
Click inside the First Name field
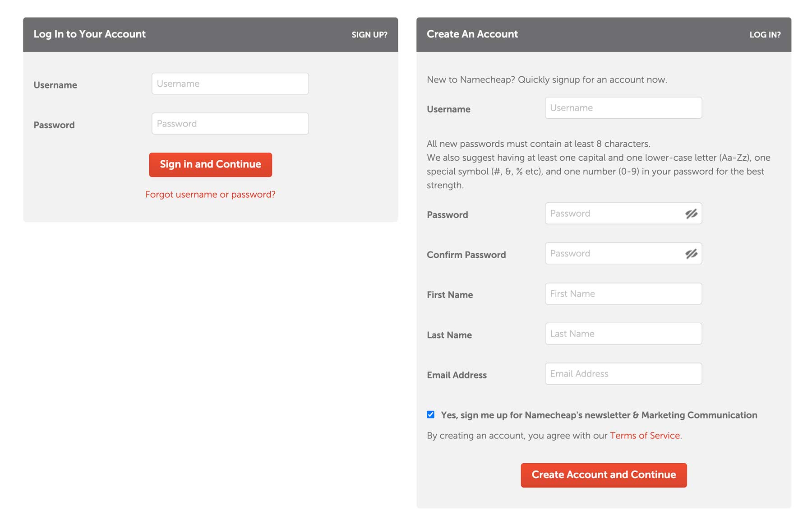(623, 293)
